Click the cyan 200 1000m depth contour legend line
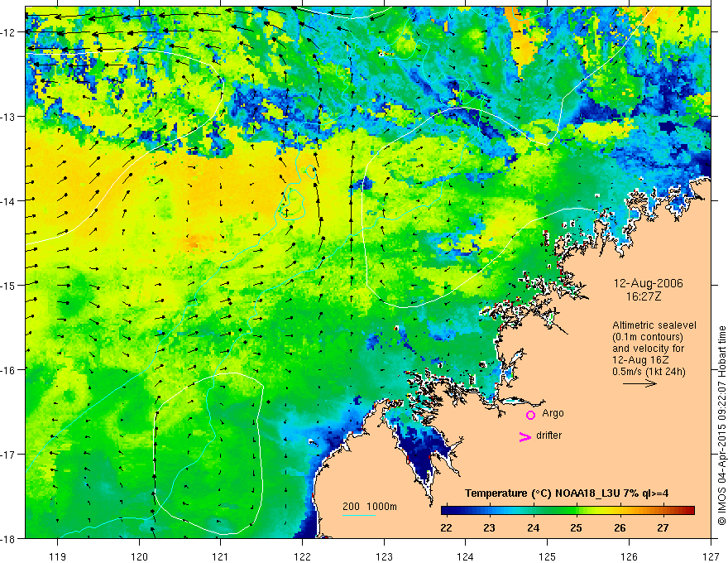The image size is (728, 563). coord(359,515)
